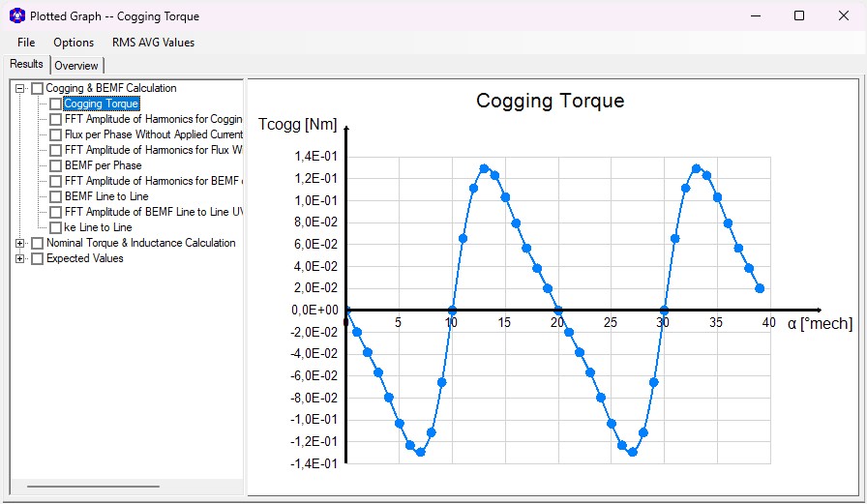The height and width of the screenshot is (504, 867).
Task: Select the BEMF per Phase tree label
Action: point(103,165)
